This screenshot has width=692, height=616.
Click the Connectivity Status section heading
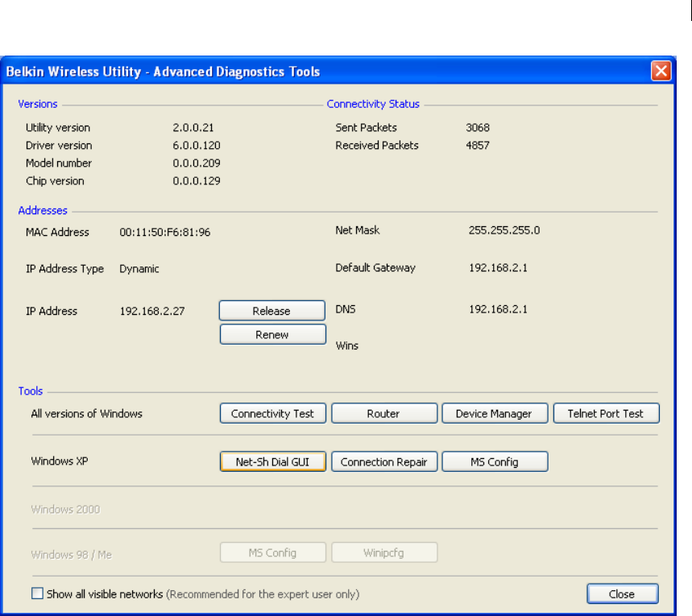point(373,104)
